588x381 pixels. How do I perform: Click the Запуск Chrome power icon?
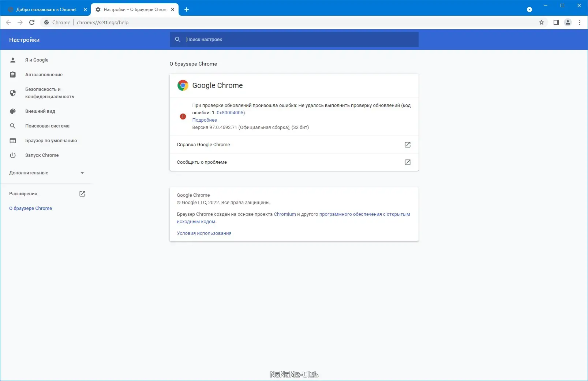tap(13, 155)
